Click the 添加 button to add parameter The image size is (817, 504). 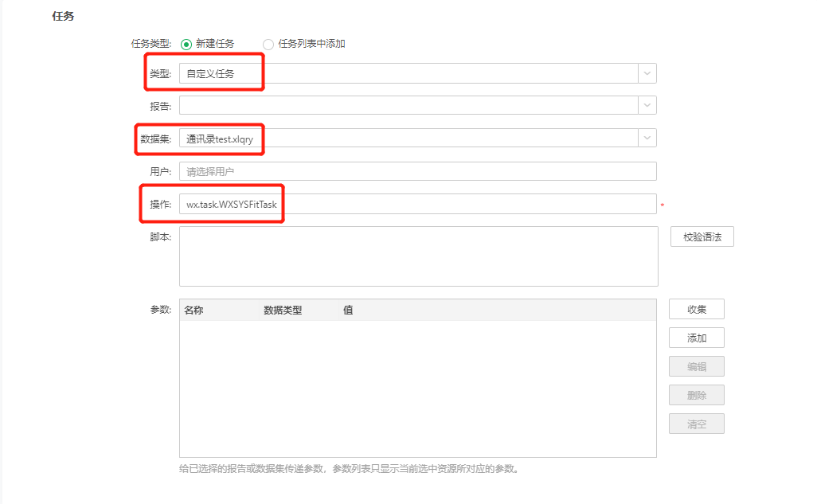click(x=696, y=337)
